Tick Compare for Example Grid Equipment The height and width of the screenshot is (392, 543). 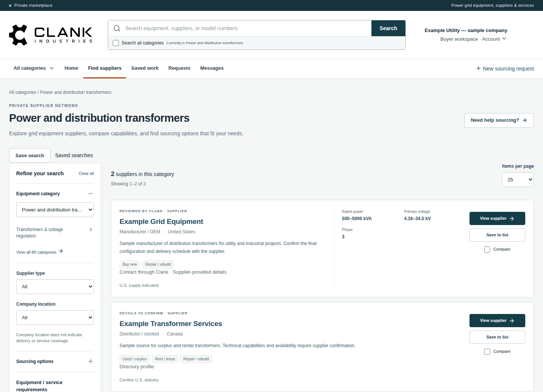(487, 250)
